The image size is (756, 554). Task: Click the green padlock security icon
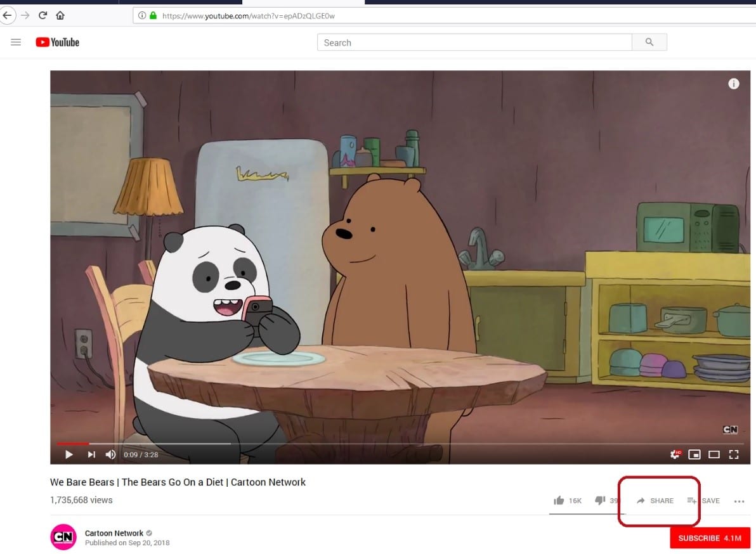[153, 15]
